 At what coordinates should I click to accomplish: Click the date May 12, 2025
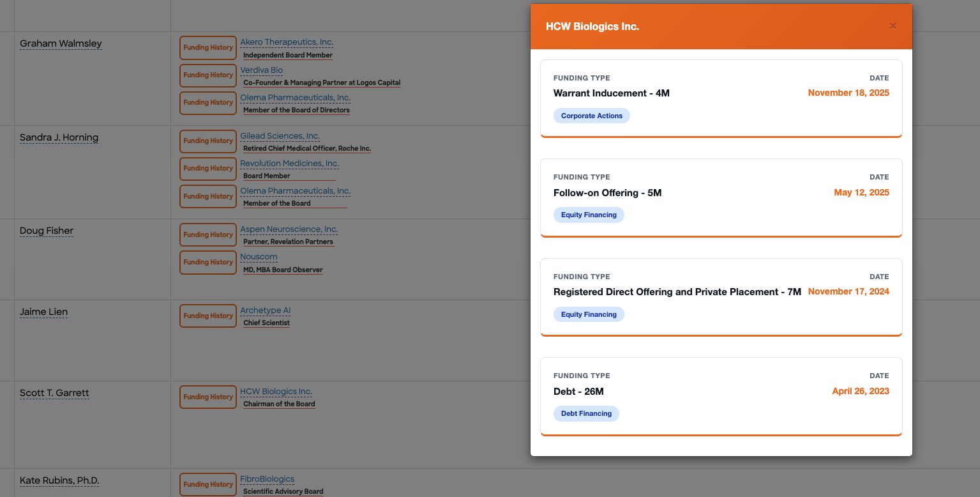(x=861, y=193)
